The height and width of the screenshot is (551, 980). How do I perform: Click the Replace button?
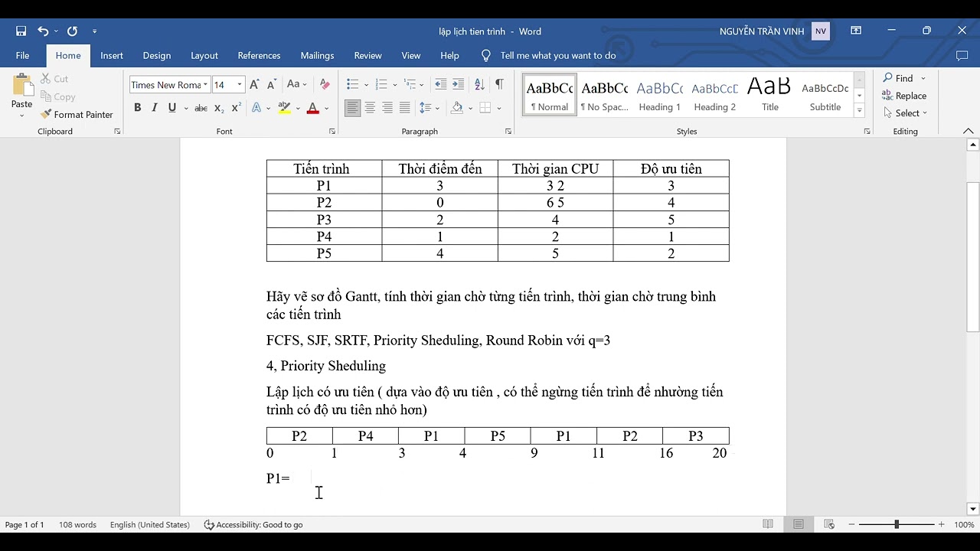[904, 96]
